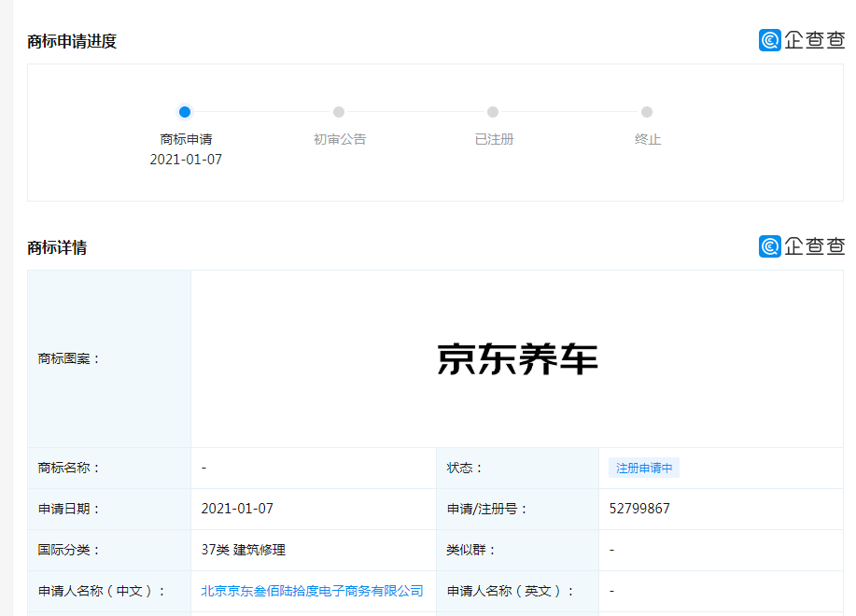Open the applicant link 北京京东叁佰陆拾度电子商务有限公司

[313, 591]
